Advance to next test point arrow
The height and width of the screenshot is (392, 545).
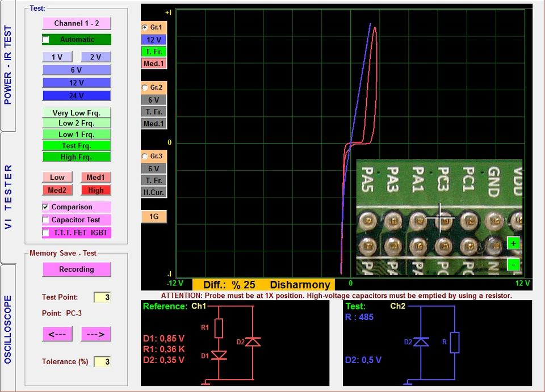click(95, 334)
